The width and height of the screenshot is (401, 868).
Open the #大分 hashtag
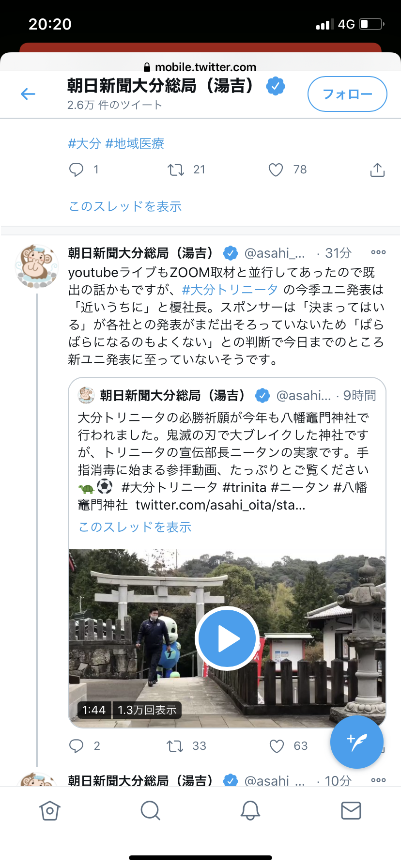click(x=84, y=143)
